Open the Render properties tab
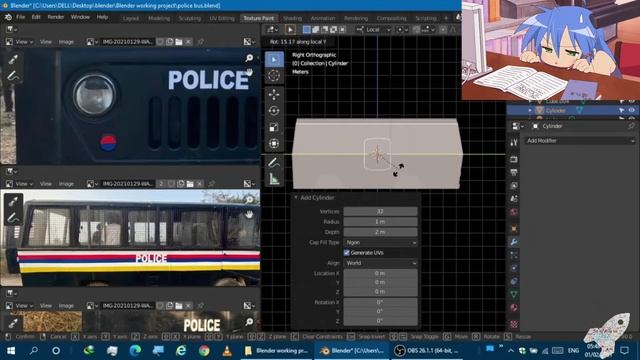640x360 pixels. (x=514, y=159)
